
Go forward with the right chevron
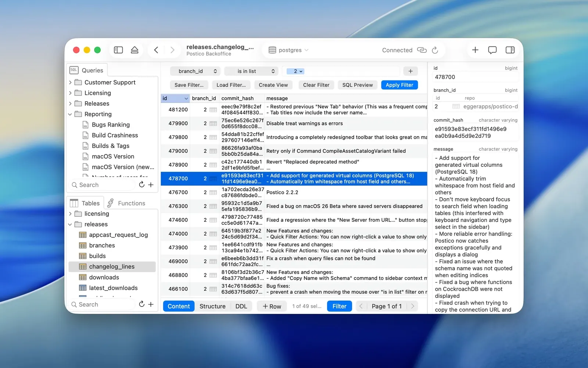(x=172, y=50)
